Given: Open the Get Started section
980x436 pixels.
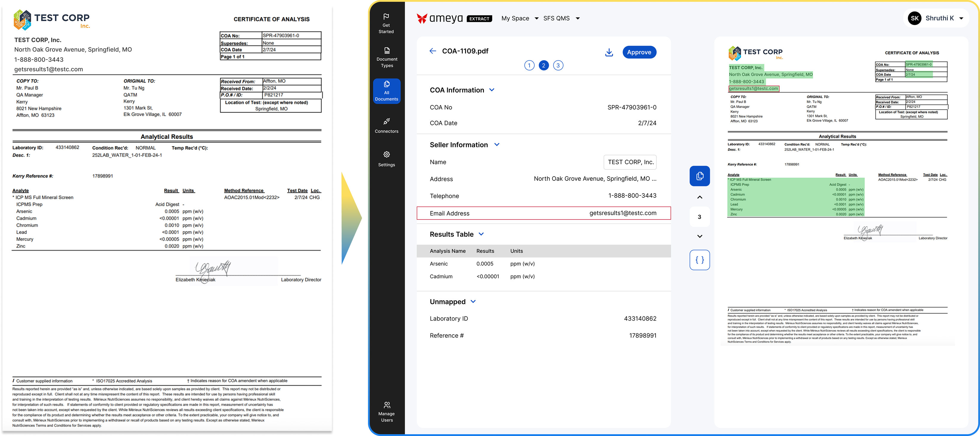Looking at the screenshot, I should click(x=386, y=23).
